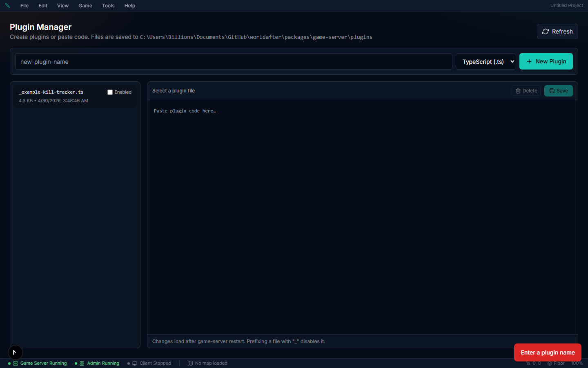Click the cursor coordinates icon in status bar
This screenshot has width=588, height=368.
(528, 364)
